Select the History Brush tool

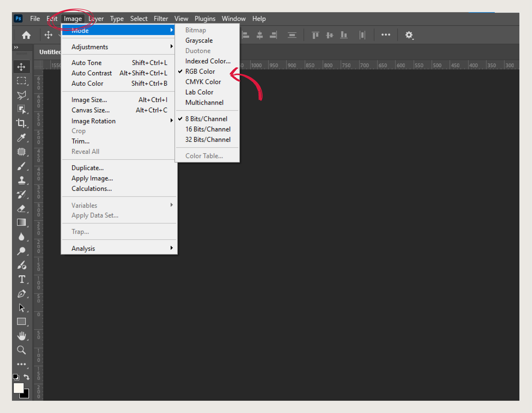21,194
